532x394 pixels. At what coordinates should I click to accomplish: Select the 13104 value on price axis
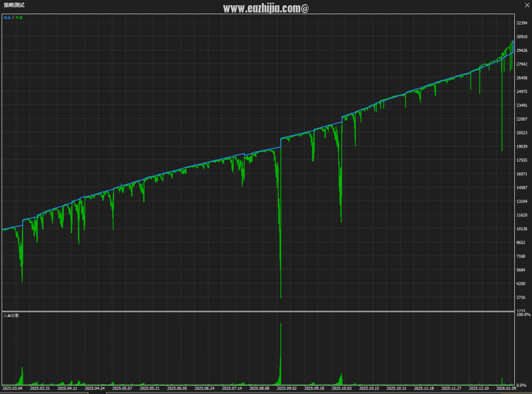522,202
